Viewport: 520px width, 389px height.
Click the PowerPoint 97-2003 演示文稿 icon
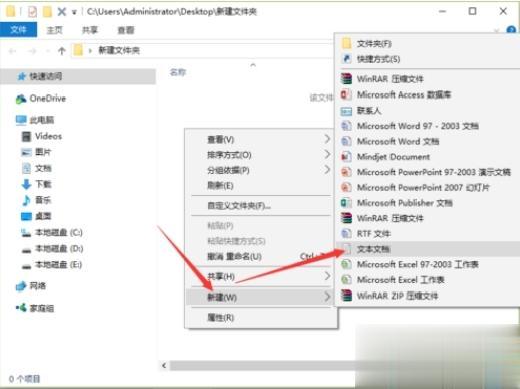pos(346,172)
